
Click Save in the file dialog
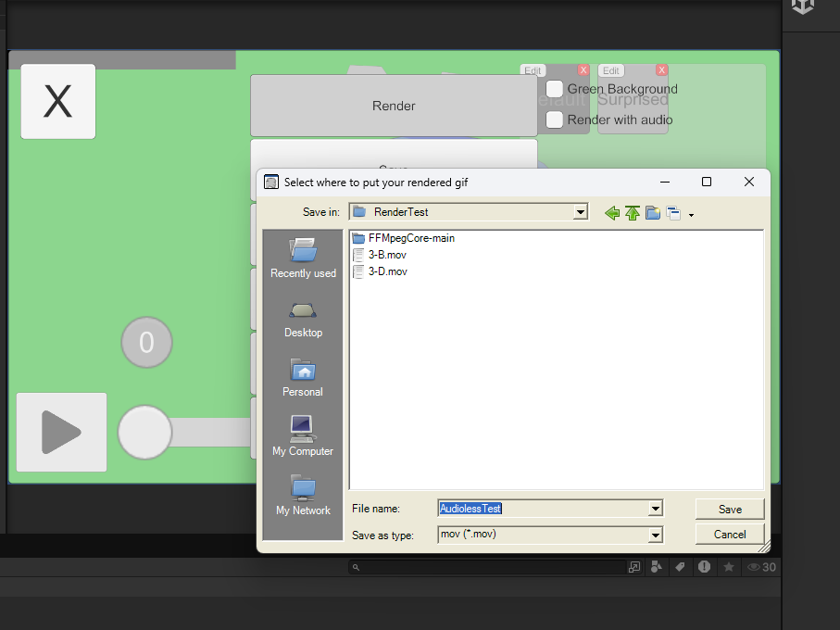point(730,509)
